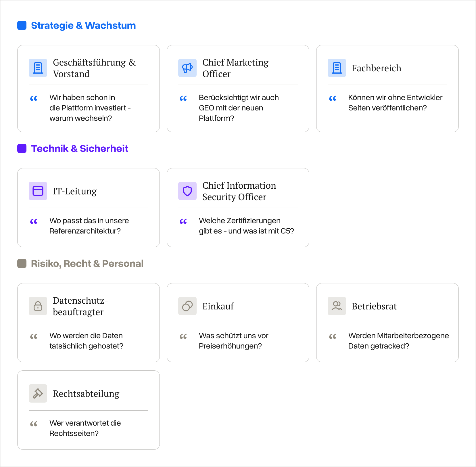Click the text 'Rechtsseiten?'

click(x=74, y=433)
